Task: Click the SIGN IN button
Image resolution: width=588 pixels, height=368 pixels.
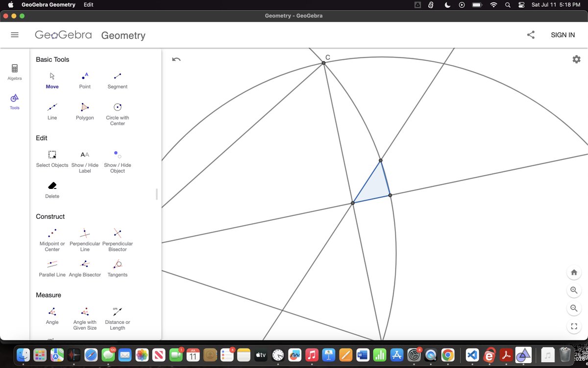Action: [x=563, y=35]
